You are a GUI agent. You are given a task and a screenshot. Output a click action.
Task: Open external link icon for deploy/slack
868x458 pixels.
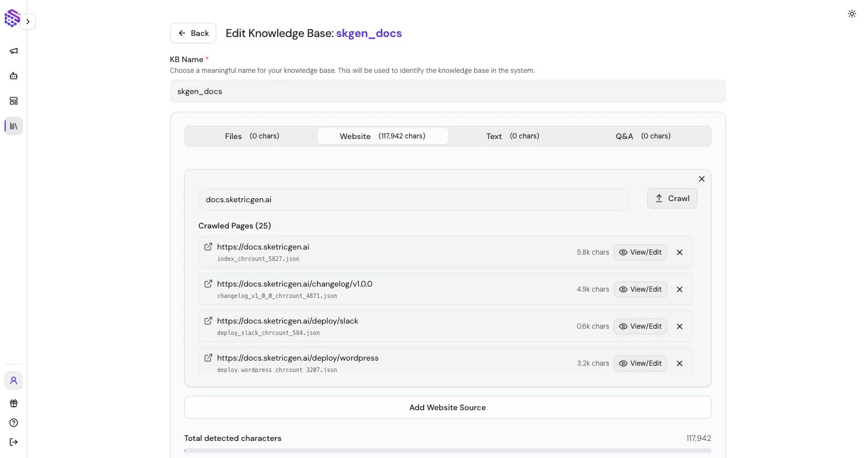click(208, 321)
